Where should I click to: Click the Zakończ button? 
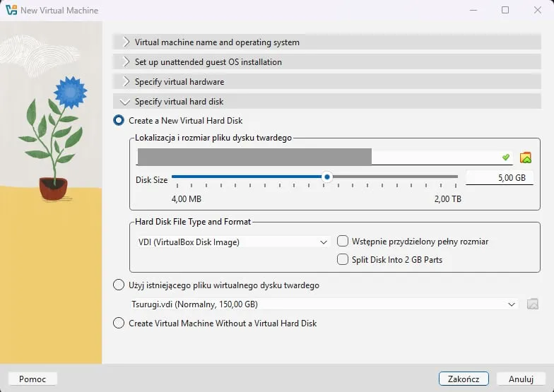(464, 379)
